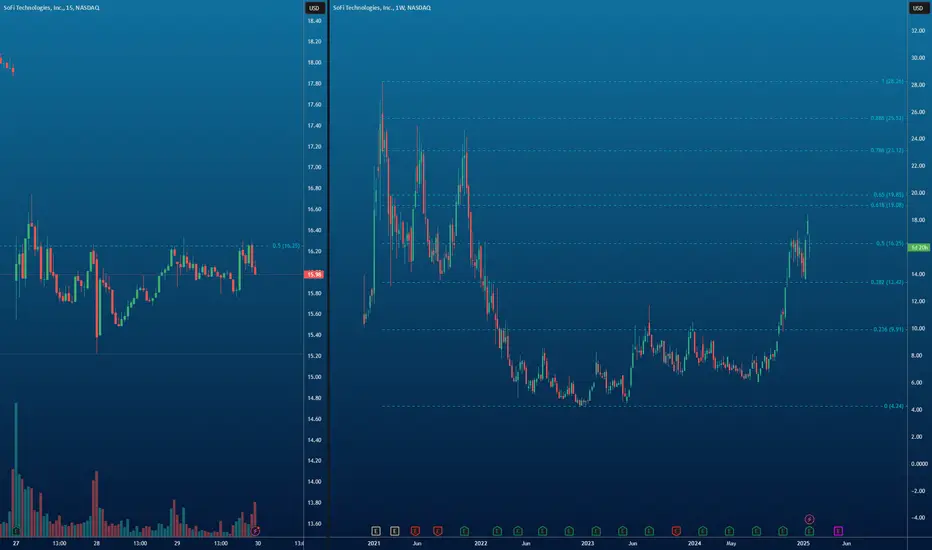Click the green 5d 20h countdown price label
Image resolution: width=932 pixels, height=550 pixels.
point(919,247)
